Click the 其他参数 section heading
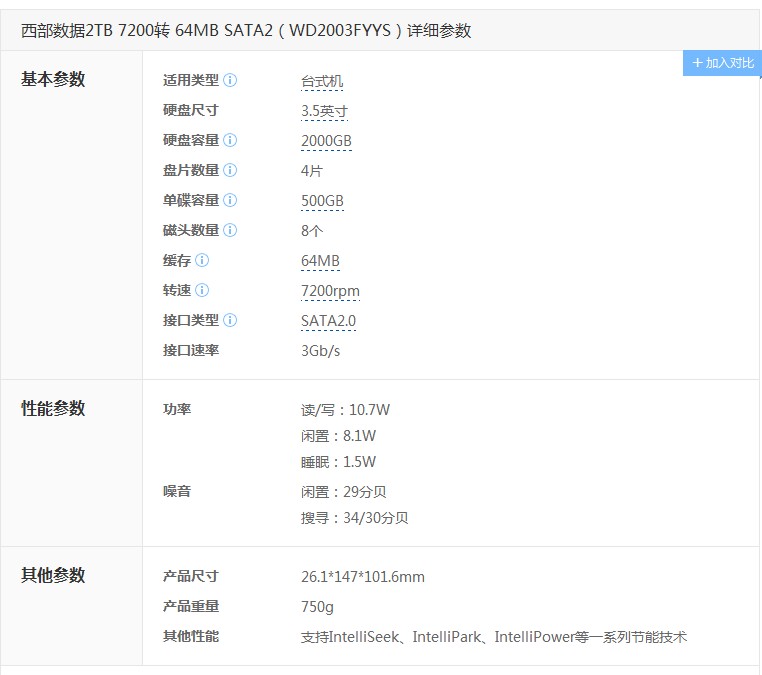 [53, 575]
